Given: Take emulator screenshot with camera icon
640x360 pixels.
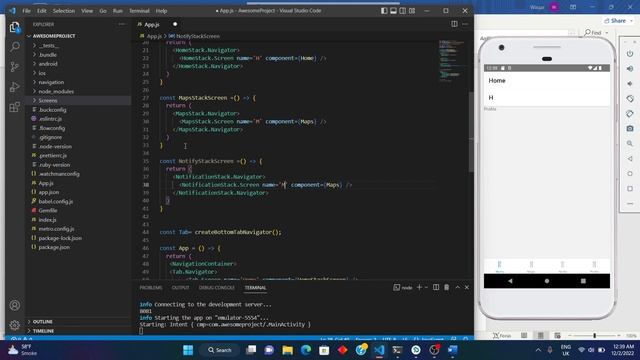Looking at the screenshot, I should pyautogui.click(x=630, y=129).
